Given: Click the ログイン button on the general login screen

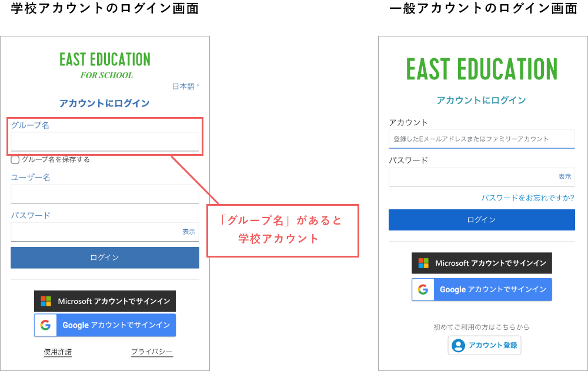Looking at the screenshot, I should pos(482,220).
